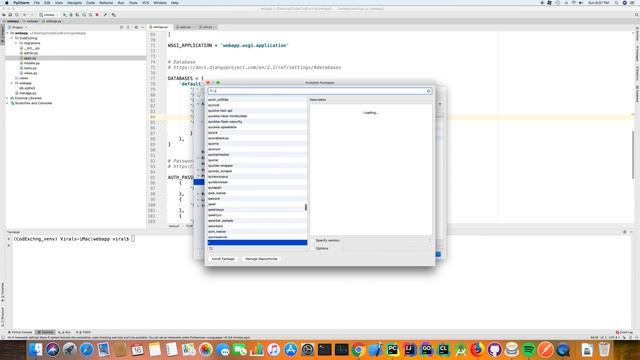Open the Refactor menu
This screenshot has height=360, width=640.
click(x=106, y=3)
